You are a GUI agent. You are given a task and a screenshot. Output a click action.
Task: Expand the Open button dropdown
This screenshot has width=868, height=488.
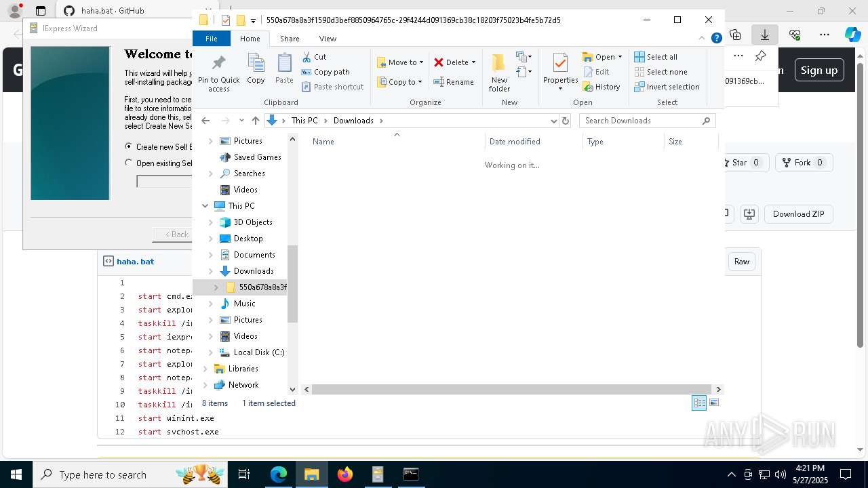[x=620, y=57]
